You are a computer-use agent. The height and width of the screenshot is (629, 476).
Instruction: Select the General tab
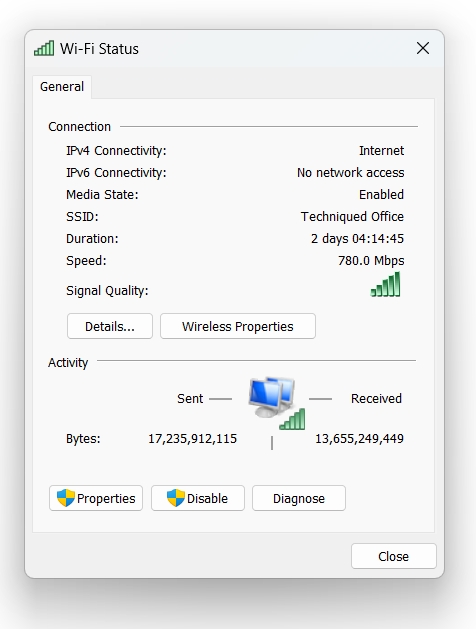62,87
